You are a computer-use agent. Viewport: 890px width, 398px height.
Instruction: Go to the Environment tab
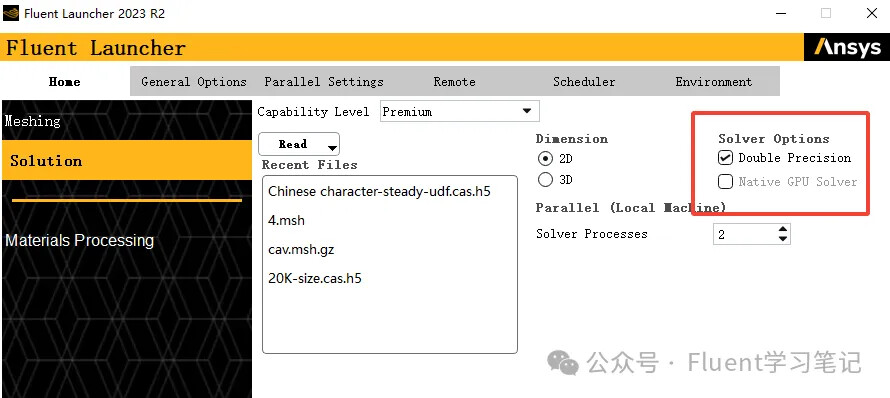point(713,82)
